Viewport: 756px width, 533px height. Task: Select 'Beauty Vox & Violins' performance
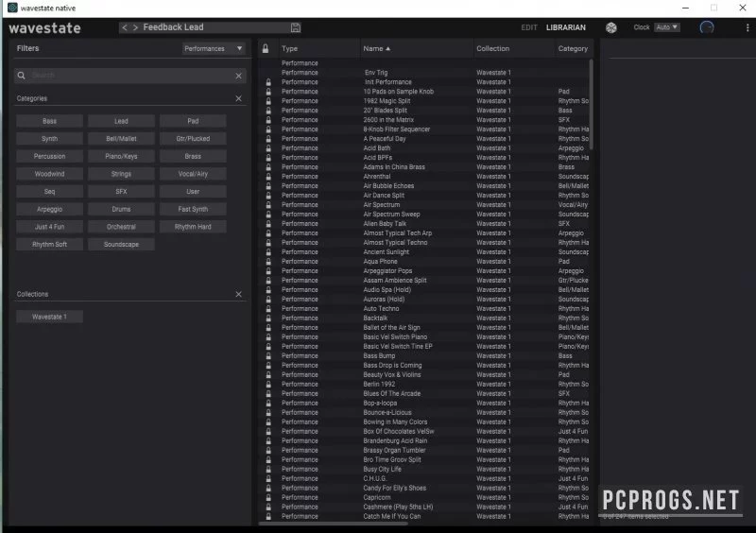coord(391,375)
